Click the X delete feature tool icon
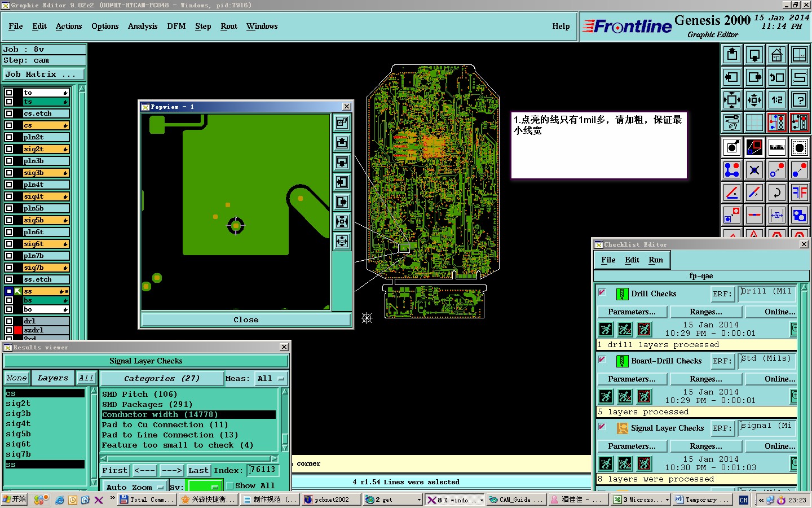The height and width of the screenshot is (508, 812). pyautogui.click(x=754, y=170)
